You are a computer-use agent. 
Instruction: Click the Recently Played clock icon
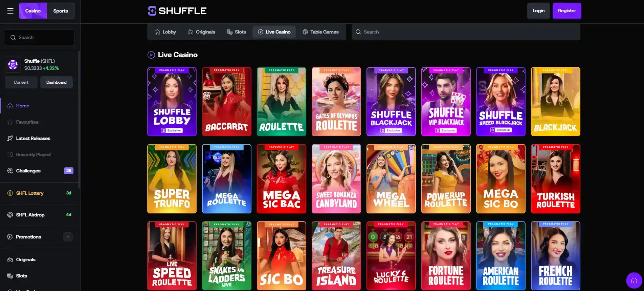(10, 154)
